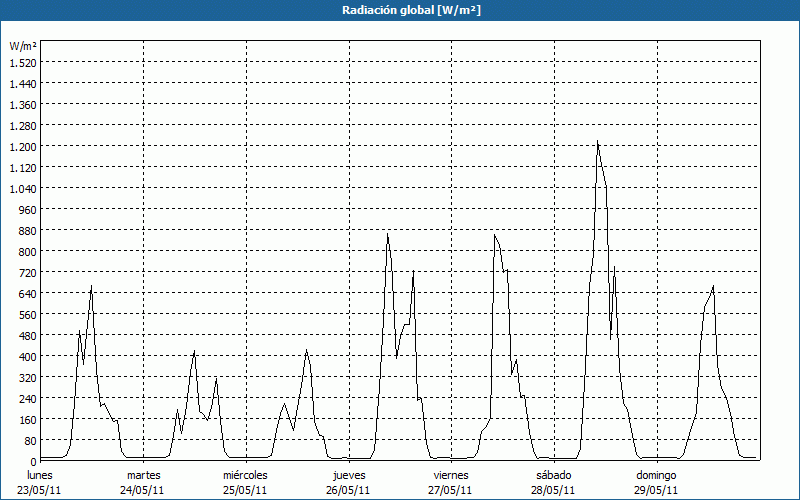The width and height of the screenshot is (800, 500).
Task: Select the 28/05/11 date label
Action: (553, 490)
